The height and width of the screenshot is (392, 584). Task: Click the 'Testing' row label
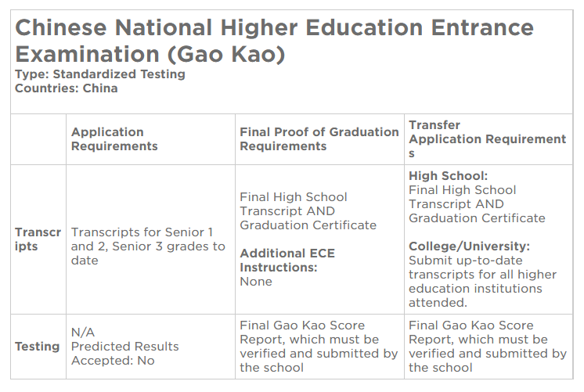(x=38, y=347)
